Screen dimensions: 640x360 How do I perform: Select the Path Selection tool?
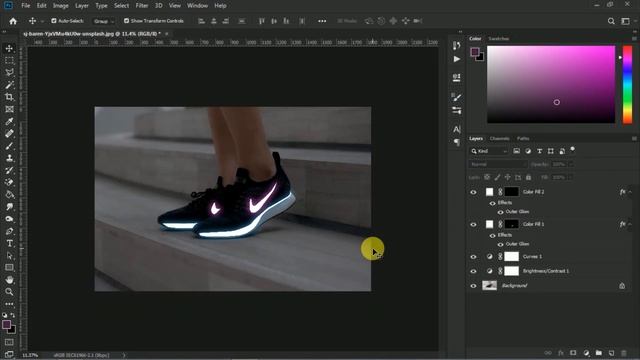(9, 256)
